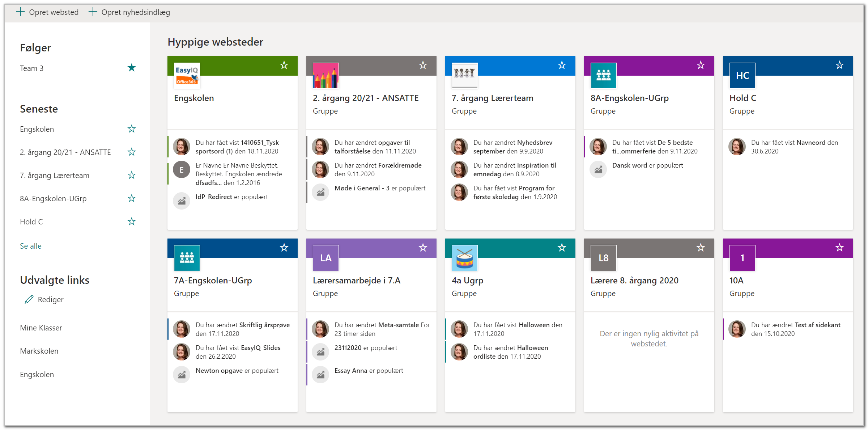This screenshot has height=430, width=868.
Task: Click the colored pencils icon of 2. årgang card
Action: [x=326, y=75]
